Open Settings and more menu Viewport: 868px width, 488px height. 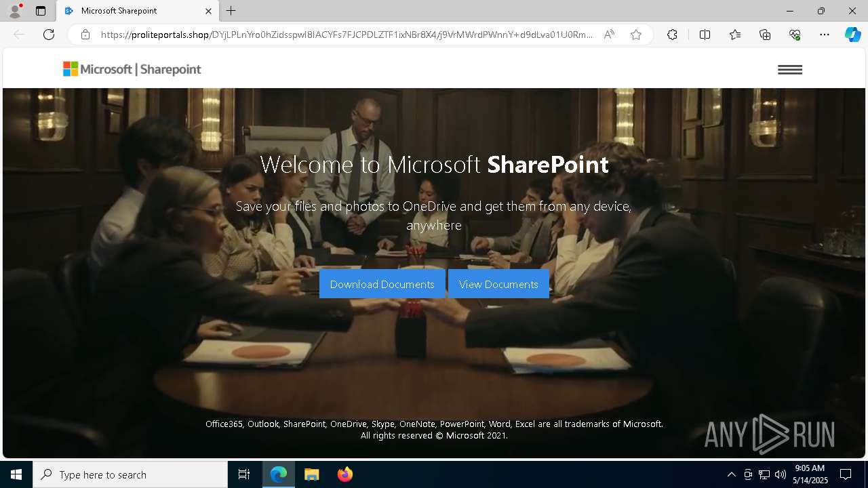pyautogui.click(x=825, y=35)
